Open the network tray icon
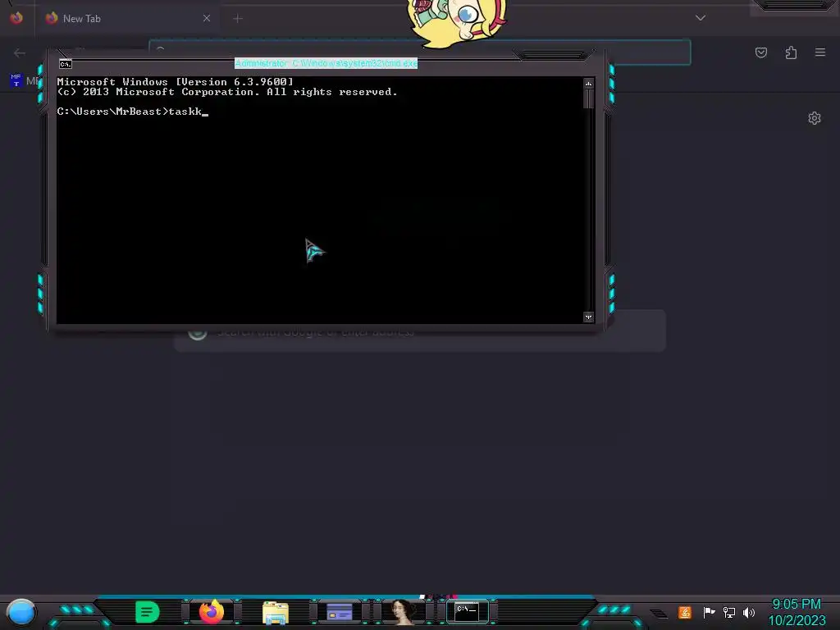The height and width of the screenshot is (630, 840). (x=729, y=612)
